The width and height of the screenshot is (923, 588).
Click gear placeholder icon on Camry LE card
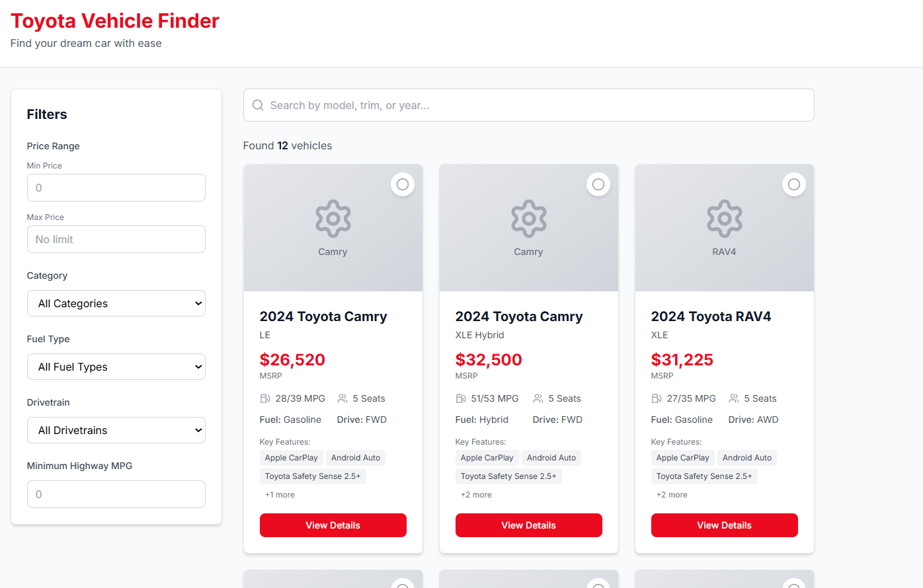(x=333, y=219)
